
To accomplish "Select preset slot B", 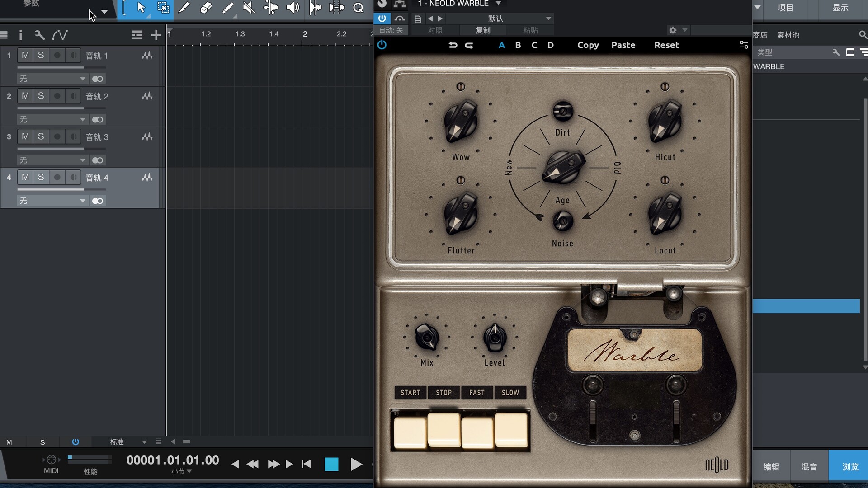I will point(518,45).
